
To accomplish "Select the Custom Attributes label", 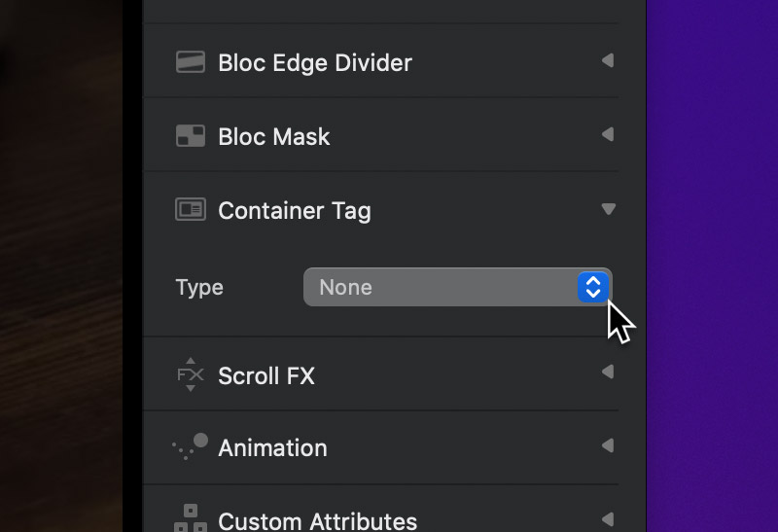I will coord(318,521).
